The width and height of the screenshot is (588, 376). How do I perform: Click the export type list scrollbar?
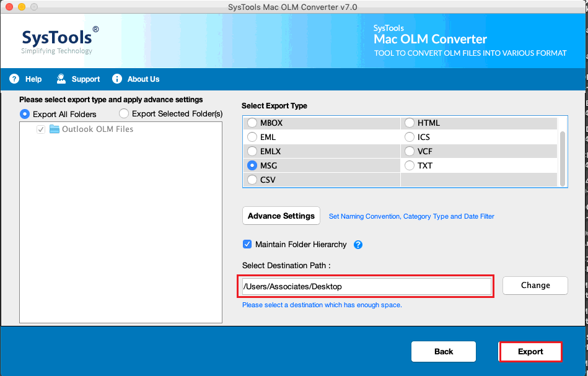coord(562,158)
